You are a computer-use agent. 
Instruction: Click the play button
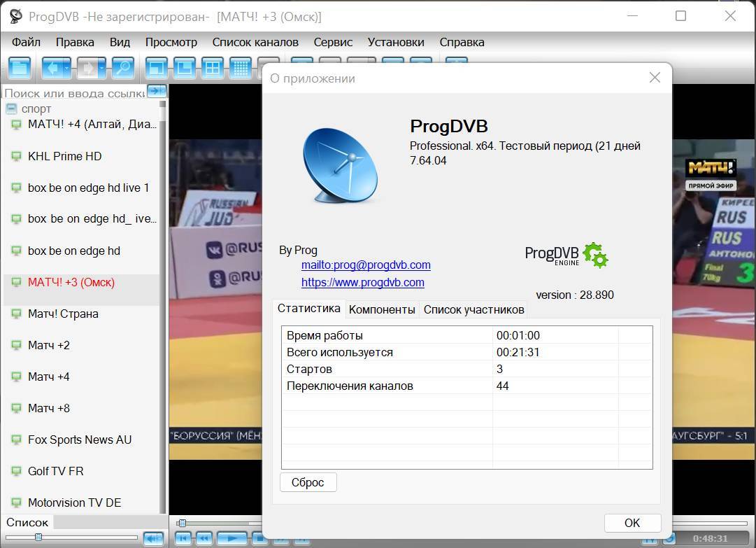coord(232,538)
